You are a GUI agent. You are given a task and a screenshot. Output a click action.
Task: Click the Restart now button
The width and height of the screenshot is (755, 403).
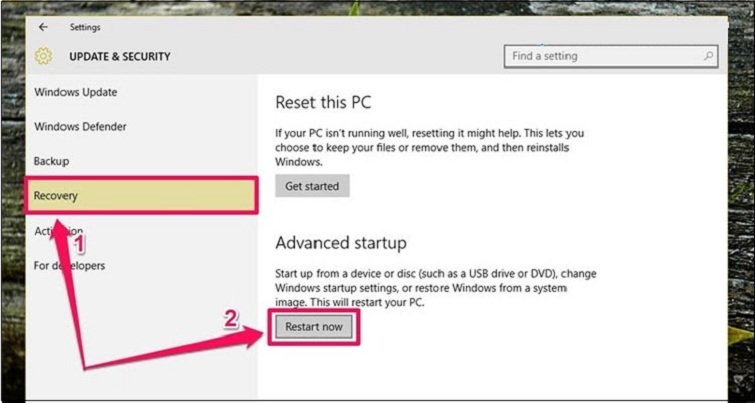[x=313, y=327]
